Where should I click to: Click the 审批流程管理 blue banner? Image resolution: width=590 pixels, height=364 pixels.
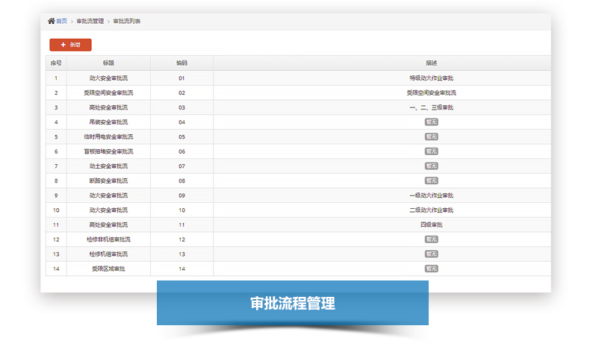click(x=292, y=304)
